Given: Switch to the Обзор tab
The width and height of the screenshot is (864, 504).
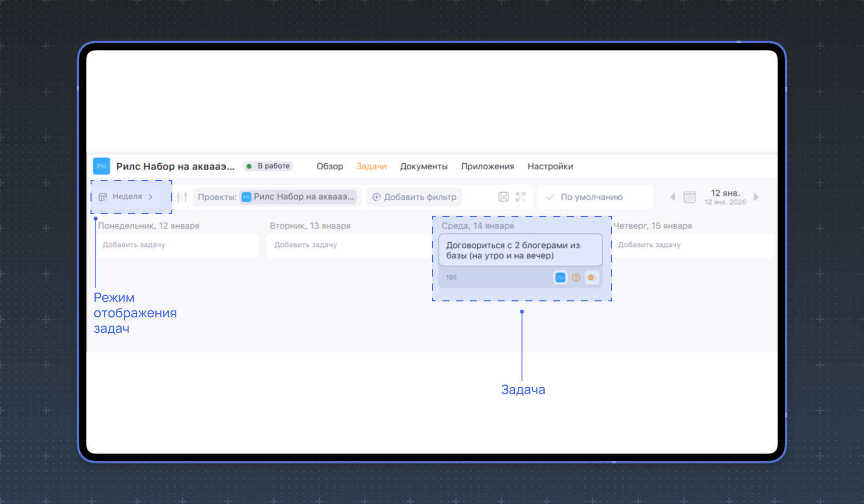Looking at the screenshot, I should click(x=330, y=166).
